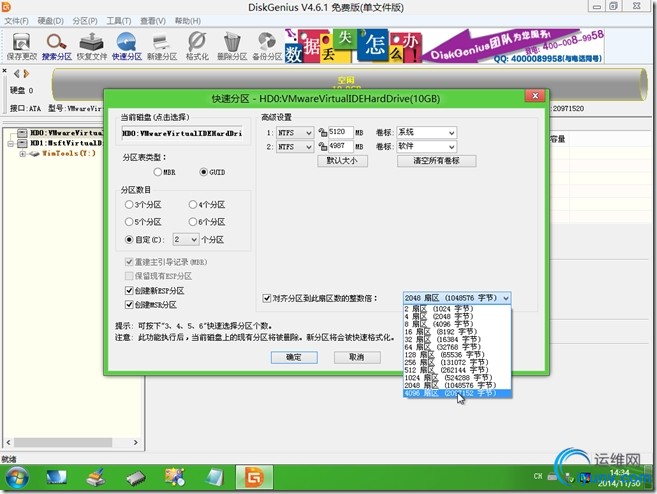
Task: Click the Recover Files (恢复文件) toolbar icon
Action: click(x=92, y=46)
